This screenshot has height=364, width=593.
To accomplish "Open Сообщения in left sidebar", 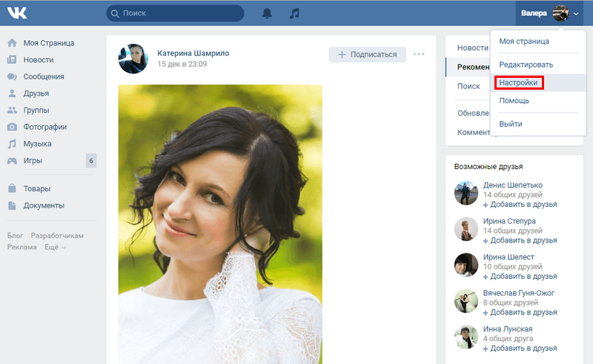I will point(44,77).
